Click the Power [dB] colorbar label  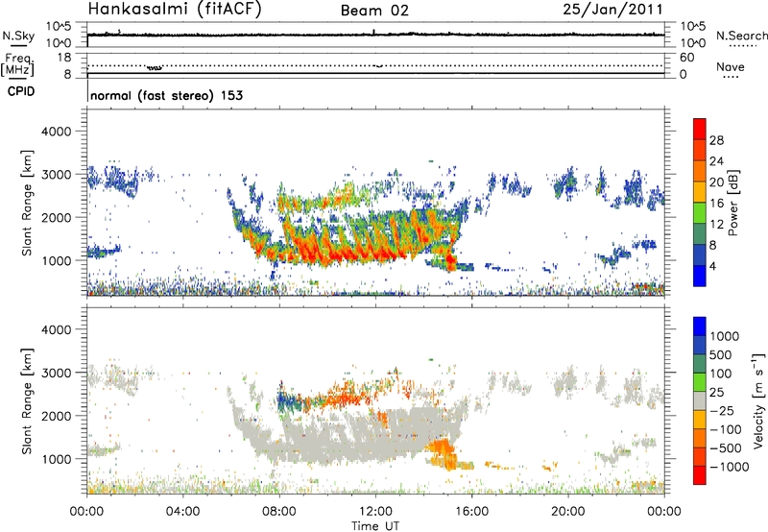point(732,203)
